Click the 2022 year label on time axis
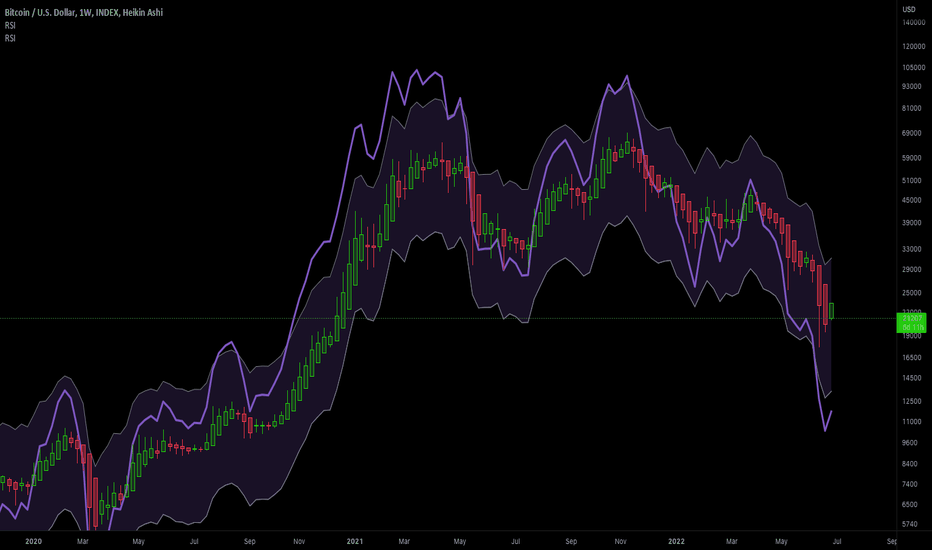Image resolution: width=932 pixels, height=550 pixels. coord(676,541)
